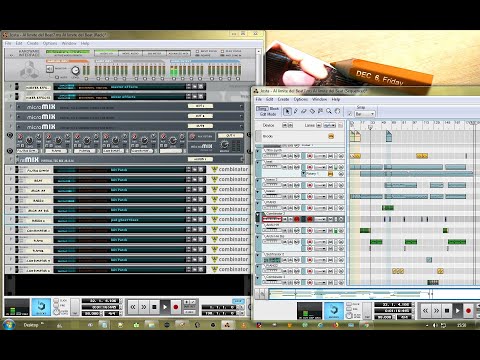Click the Windows Start button
The height and width of the screenshot is (360, 480).
point(9,325)
